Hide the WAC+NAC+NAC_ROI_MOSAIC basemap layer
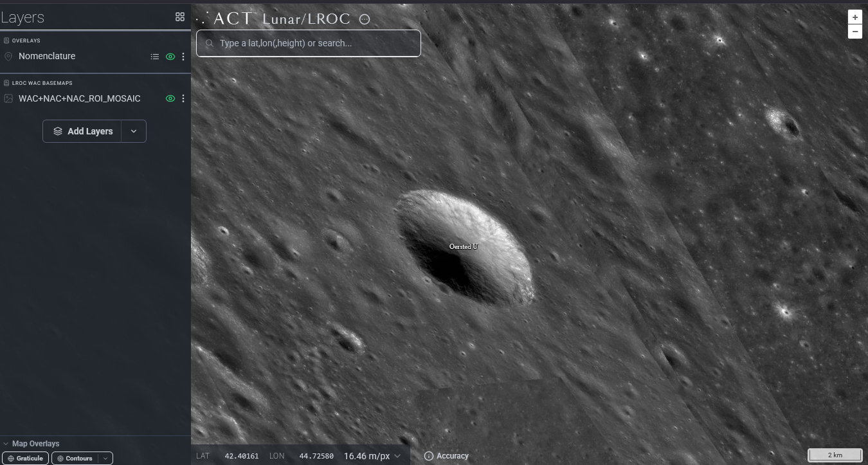The width and height of the screenshot is (868, 465). click(170, 98)
